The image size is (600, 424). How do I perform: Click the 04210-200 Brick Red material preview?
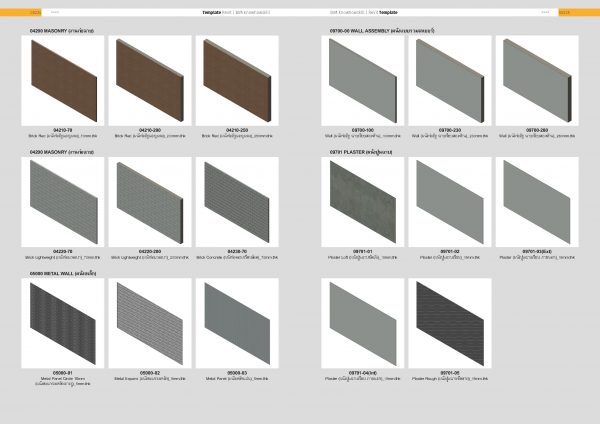(x=150, y=82)
